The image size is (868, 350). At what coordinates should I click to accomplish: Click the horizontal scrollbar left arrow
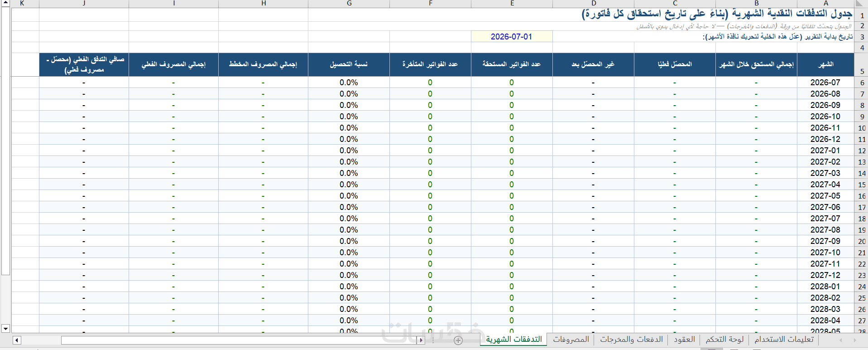tap(17, 340)
